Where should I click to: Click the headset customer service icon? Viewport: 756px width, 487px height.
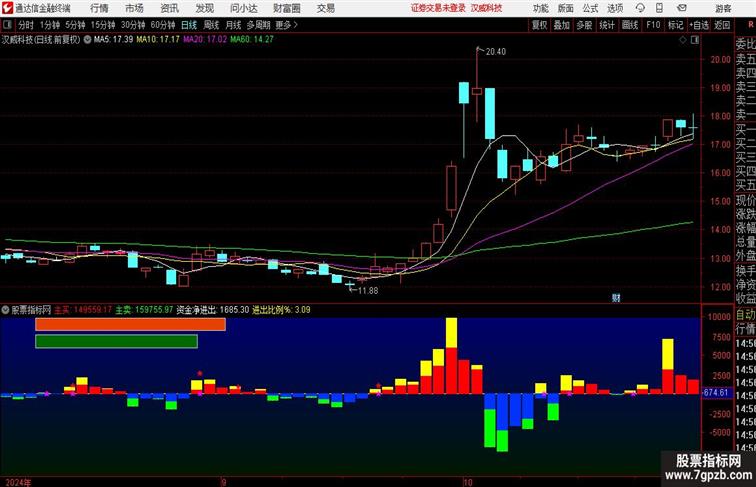click(640, 8)
